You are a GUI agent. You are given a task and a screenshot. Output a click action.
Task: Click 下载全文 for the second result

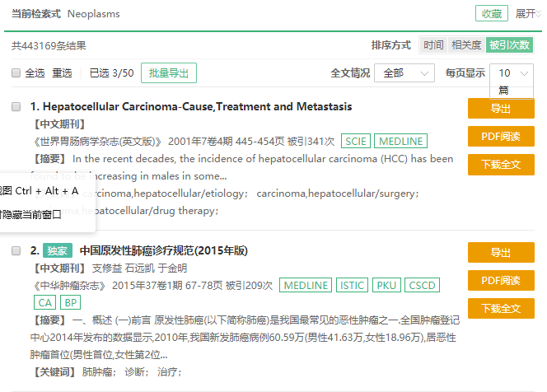click(501, 309)
